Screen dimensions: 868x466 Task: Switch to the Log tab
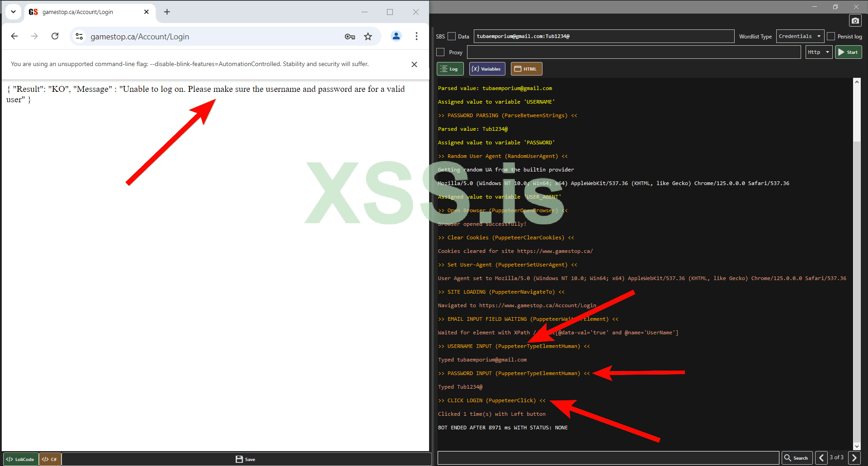point(450,69)
